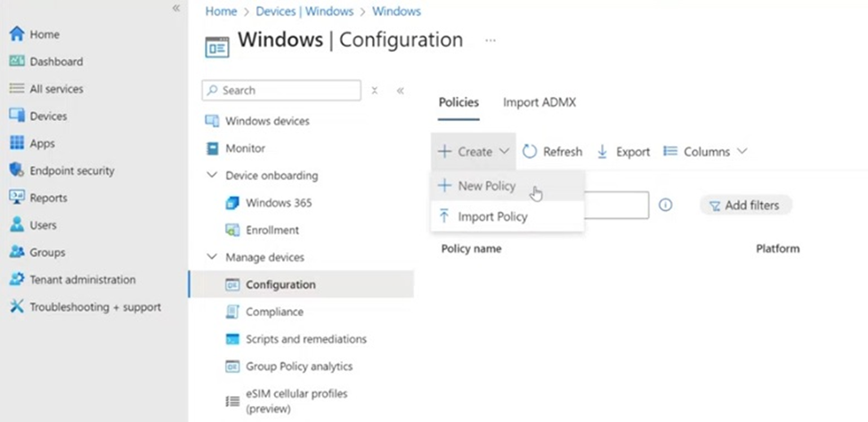Screen dimensions: 868x422
Task: Expand the Columns dropdown
Action: point(706,152)
